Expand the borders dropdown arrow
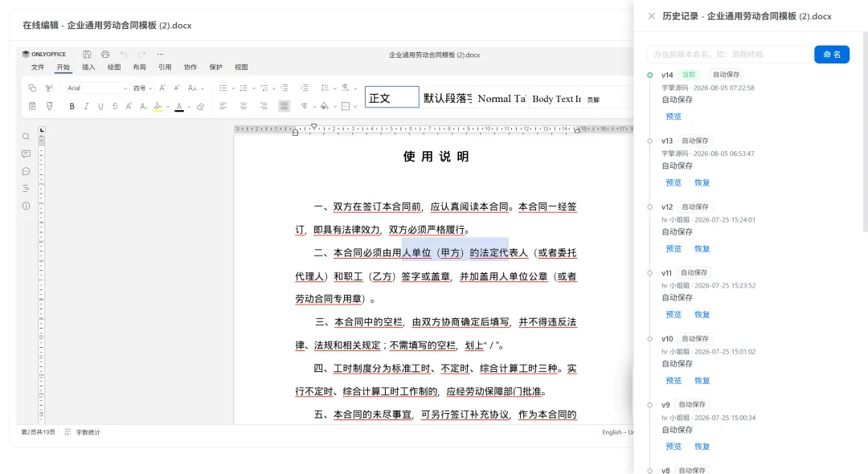 355,107
